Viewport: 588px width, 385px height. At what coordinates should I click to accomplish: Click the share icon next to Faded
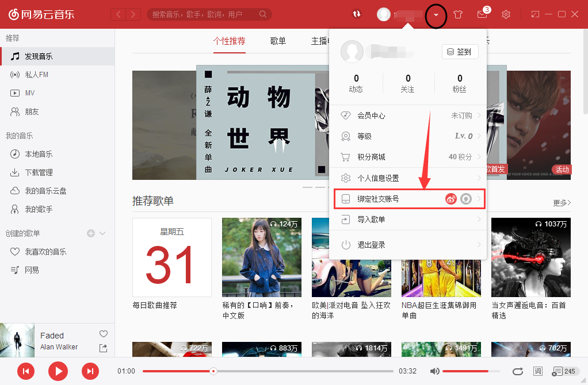point(103,348)
